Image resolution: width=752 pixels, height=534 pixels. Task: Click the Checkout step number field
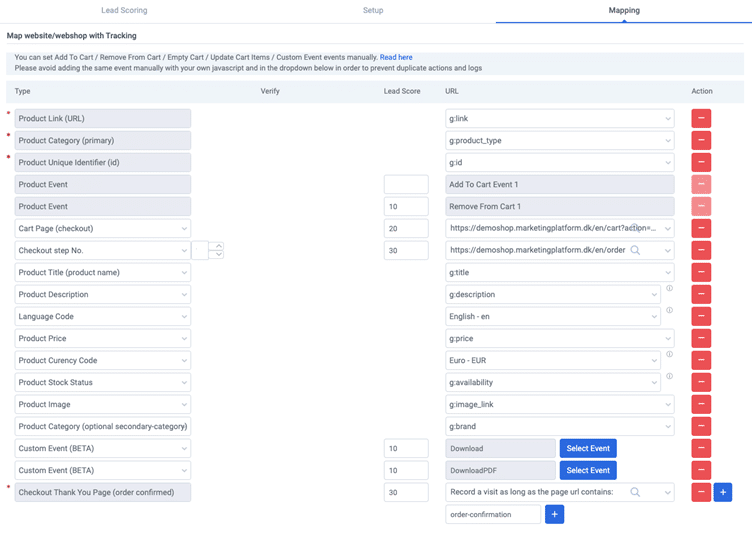pyautogui.click(x=200, y=250)
